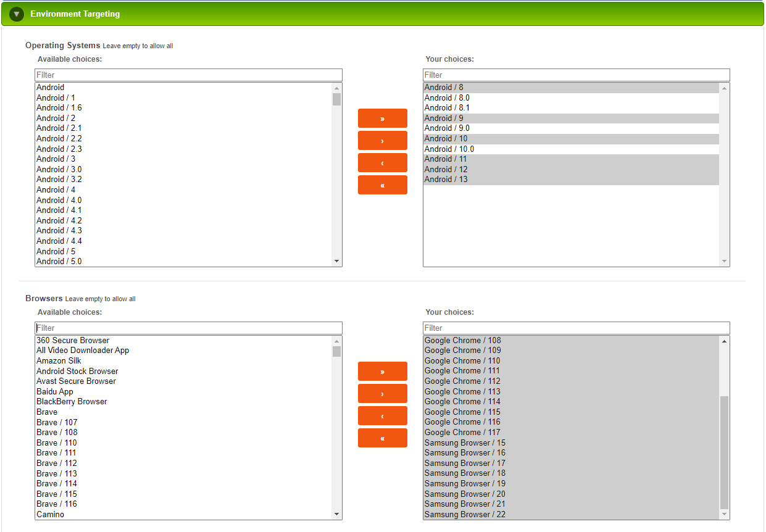Remove all operating systems with double-left arrow

point(383,185)
